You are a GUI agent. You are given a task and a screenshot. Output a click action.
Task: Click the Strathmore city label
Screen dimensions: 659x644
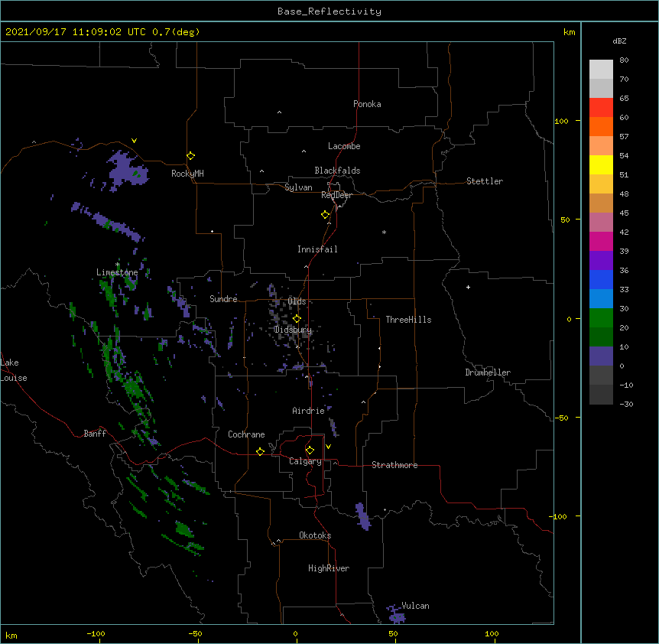[394, 465]
